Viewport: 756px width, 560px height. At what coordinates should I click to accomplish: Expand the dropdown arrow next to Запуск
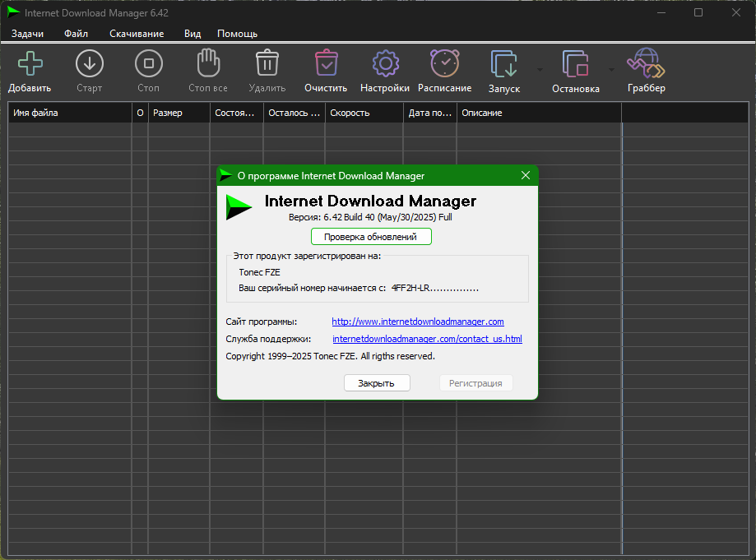coord(540,70)
